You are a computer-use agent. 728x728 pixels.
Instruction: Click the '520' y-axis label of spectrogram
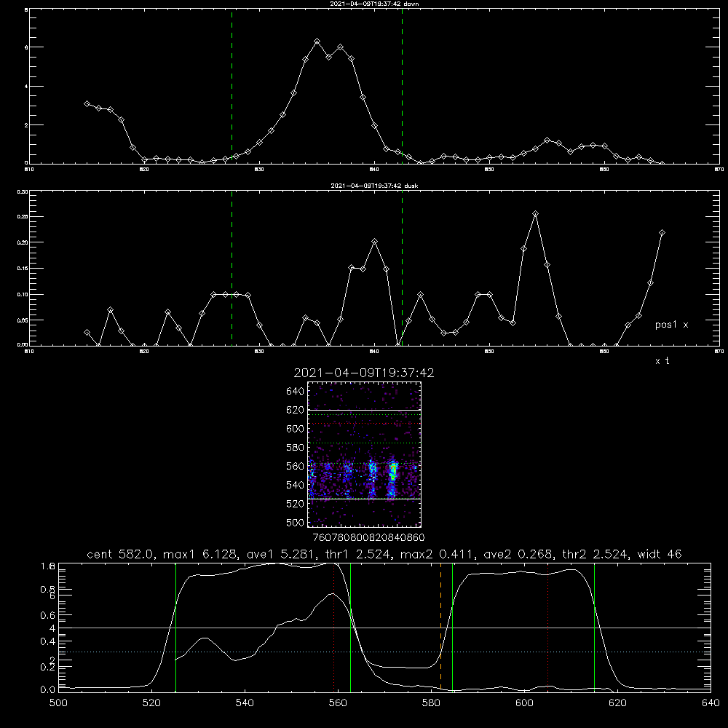pos(296,504)
